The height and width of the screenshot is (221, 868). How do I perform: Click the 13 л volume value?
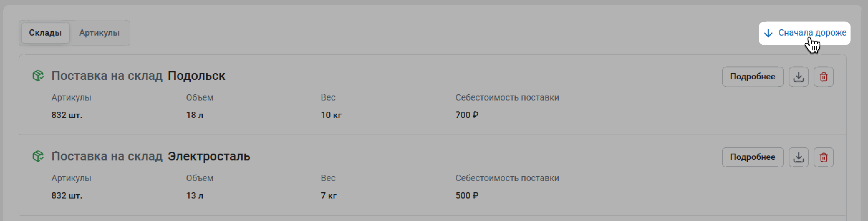pos(195,196)
